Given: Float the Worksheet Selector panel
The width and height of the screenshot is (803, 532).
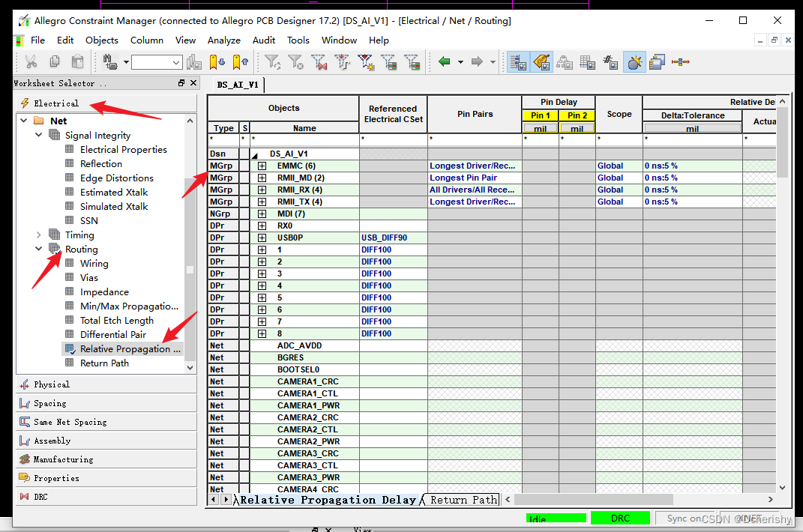Looking at the screenshot, I should (181, 83).
